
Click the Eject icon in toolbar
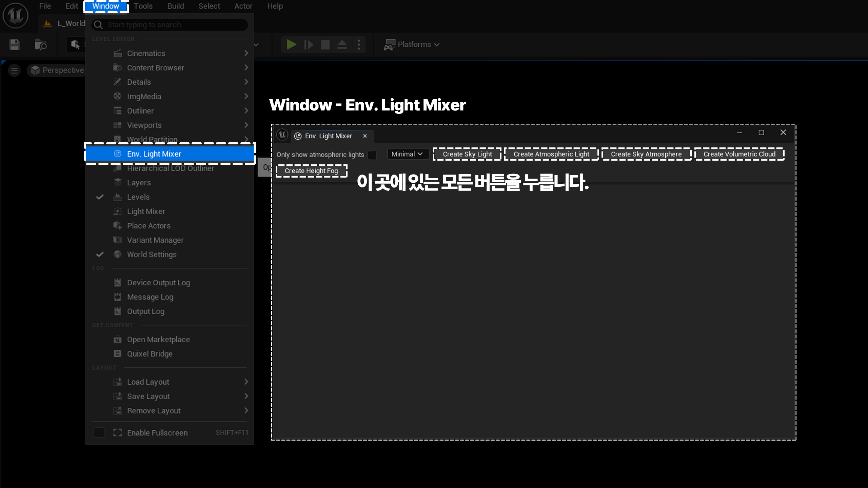[x=342, y=44]
